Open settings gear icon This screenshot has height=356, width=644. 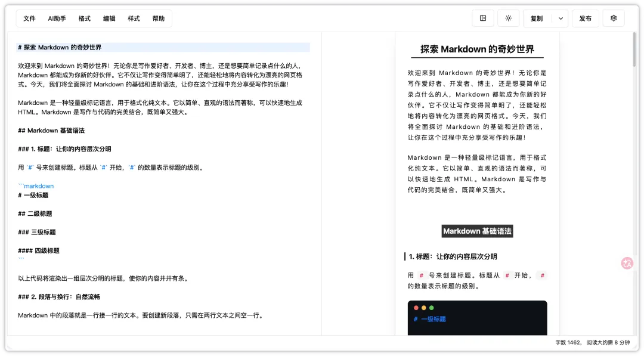coord(614,18)
